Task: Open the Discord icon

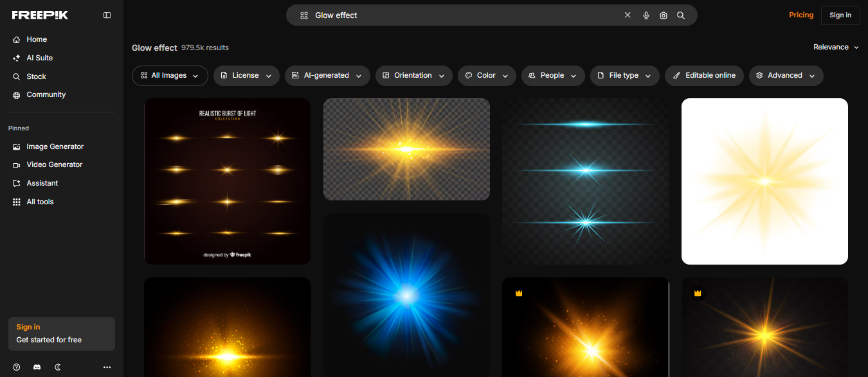Action: pos(37,367)
